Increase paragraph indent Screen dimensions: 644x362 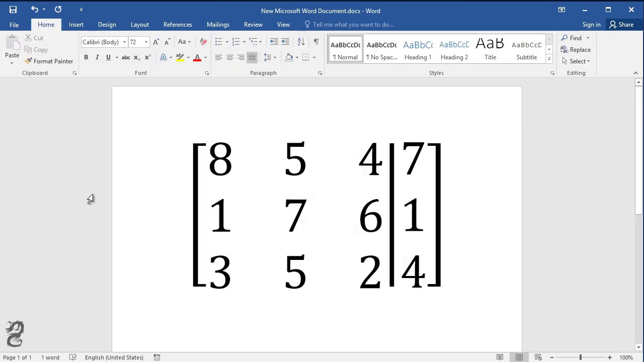(x=285, y=42)
